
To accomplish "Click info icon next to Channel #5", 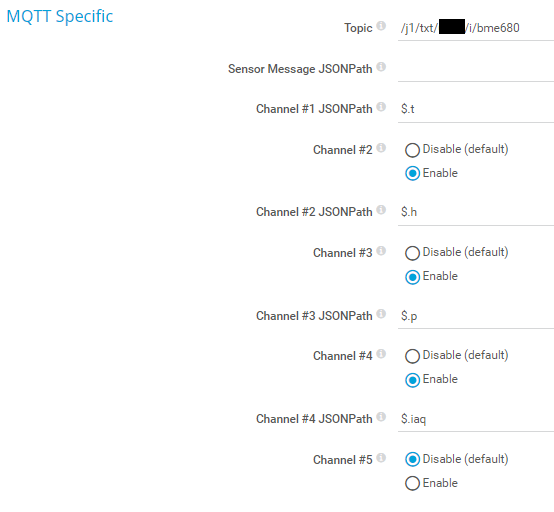I will (x=381, y=458).
